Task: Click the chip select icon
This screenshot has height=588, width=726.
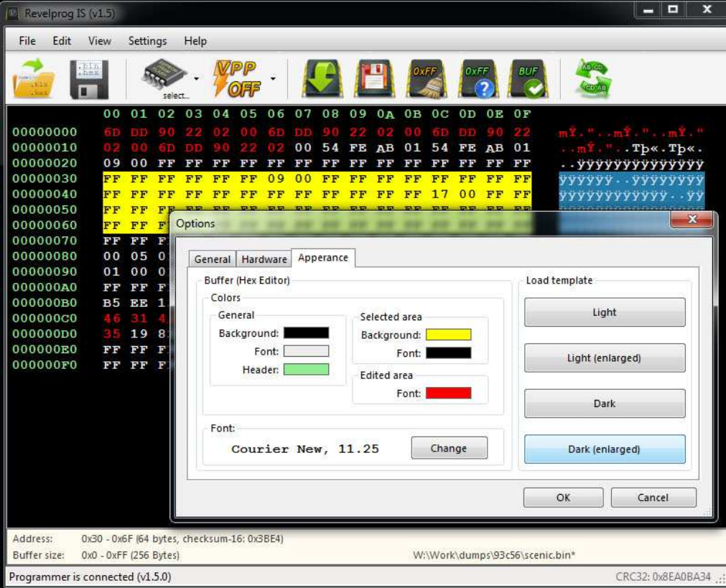Action: (x=166, y=75)
